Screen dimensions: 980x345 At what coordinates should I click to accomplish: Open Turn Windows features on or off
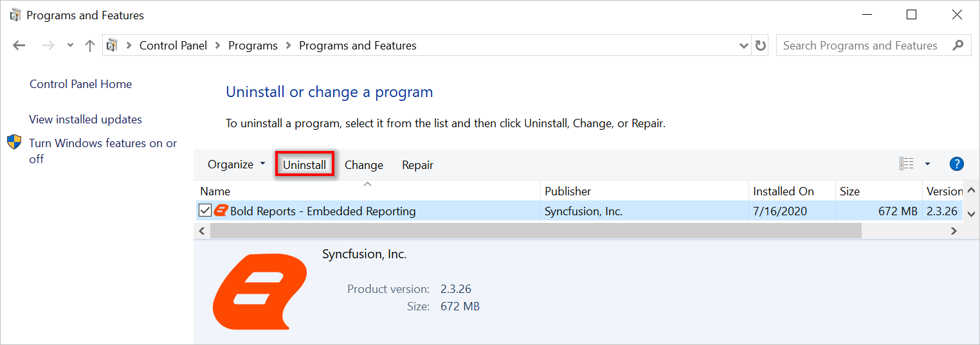[103, 151]
